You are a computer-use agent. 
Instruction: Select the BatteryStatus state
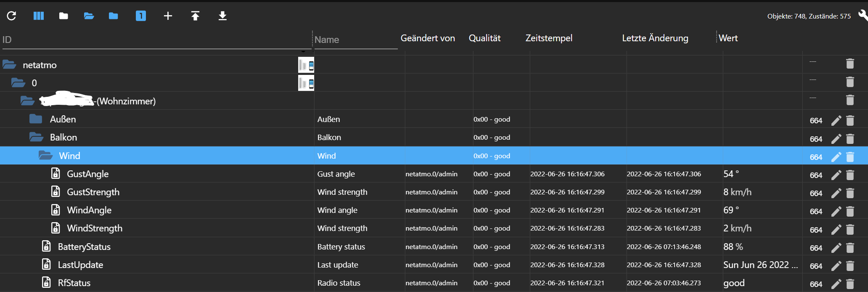84,247
